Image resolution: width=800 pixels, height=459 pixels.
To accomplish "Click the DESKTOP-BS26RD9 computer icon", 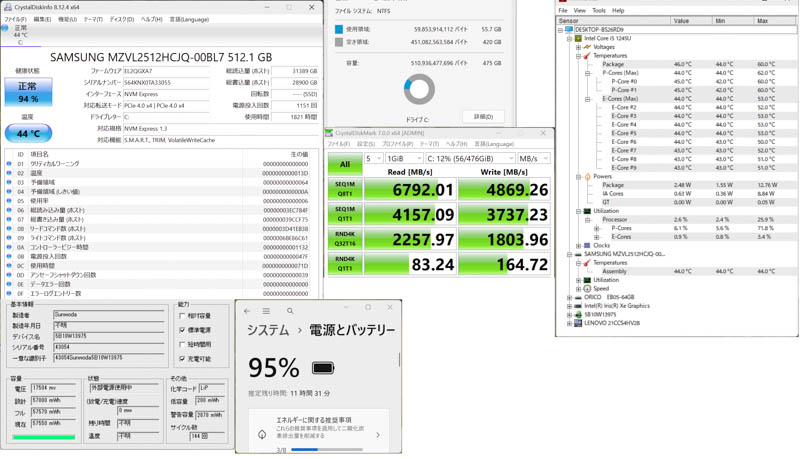I will [x=569, y=30].
